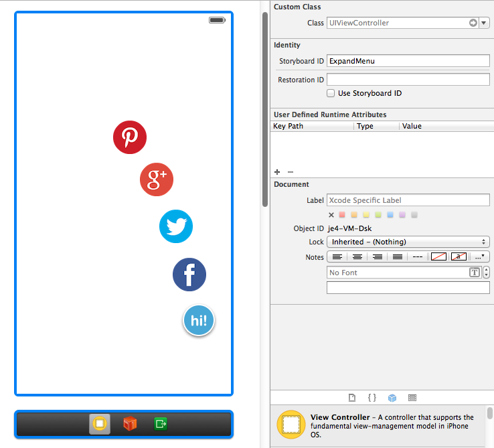The image size is (494, 448).
Task: Justify the notes text
Action: click(x=398, y=257)
